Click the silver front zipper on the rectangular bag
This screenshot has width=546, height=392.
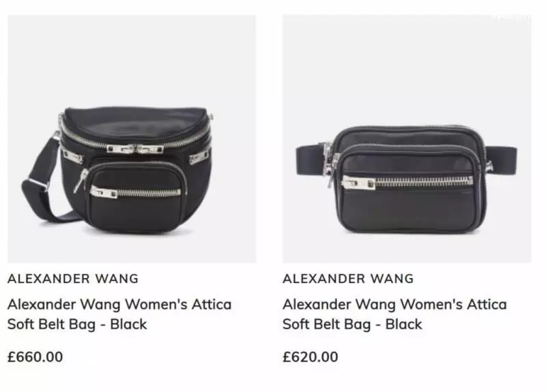coord(407,183)
